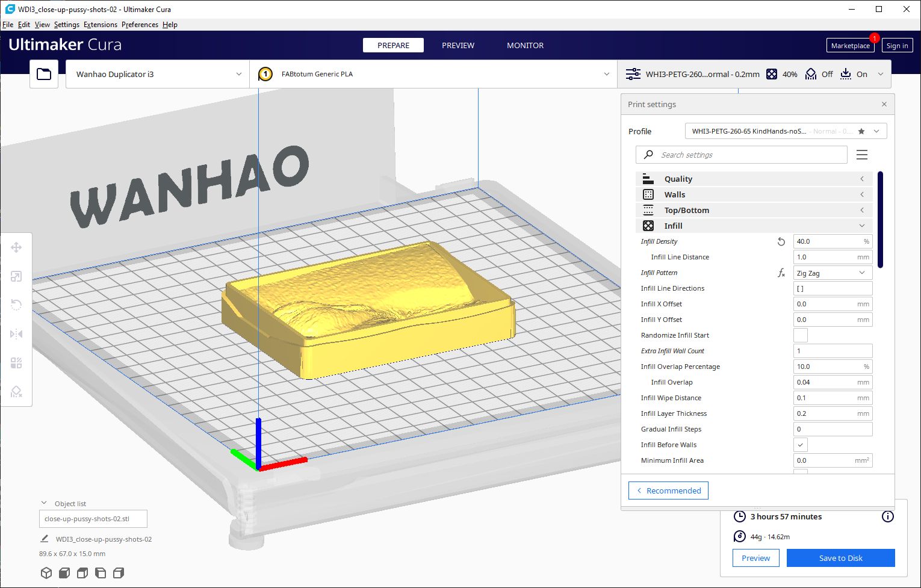Screen dimensions: 921x588
Task: Click the Save to Disk button
Action: point(840,558)
